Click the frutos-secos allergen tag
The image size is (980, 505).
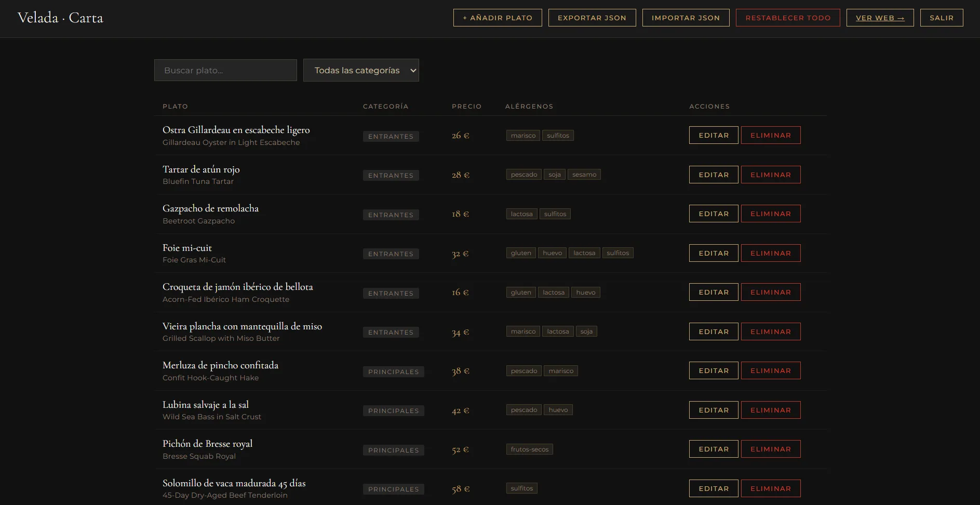(529, 449)
